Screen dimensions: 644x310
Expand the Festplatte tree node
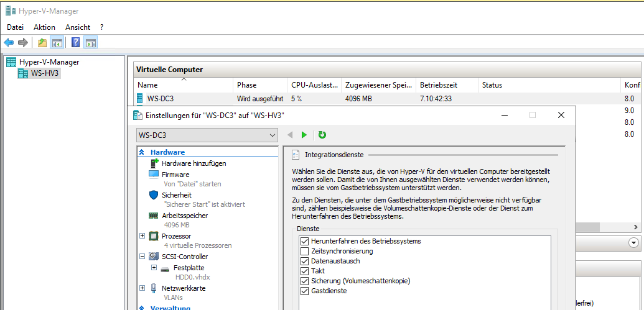pos(154,268)
